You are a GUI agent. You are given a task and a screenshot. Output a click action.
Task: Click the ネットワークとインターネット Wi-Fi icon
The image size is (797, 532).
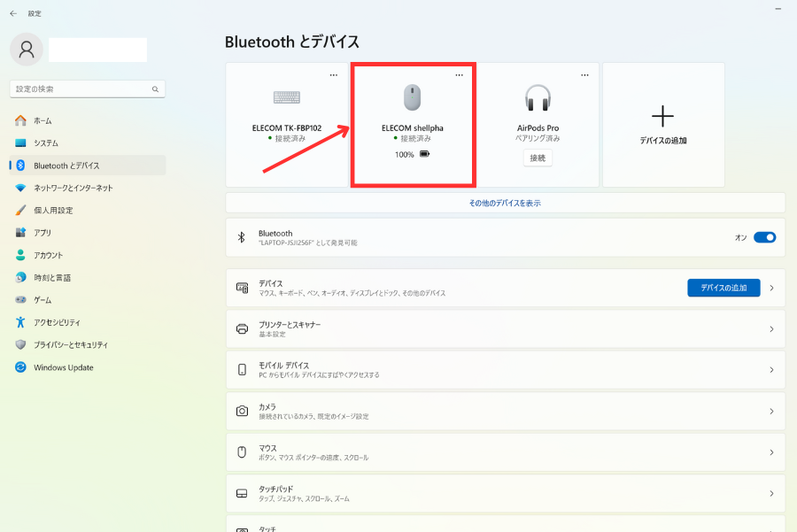pos(20,188)
